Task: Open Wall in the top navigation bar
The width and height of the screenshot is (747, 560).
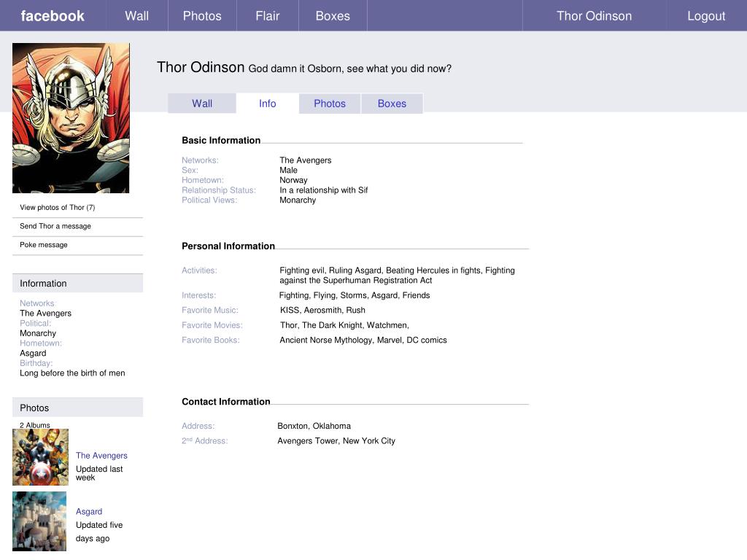Action: point(136,16)
